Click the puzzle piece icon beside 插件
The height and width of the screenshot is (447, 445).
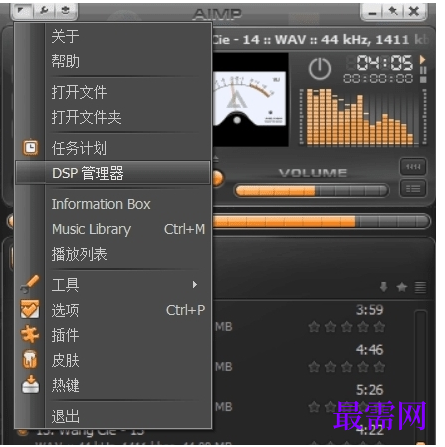tap(30, 334)
